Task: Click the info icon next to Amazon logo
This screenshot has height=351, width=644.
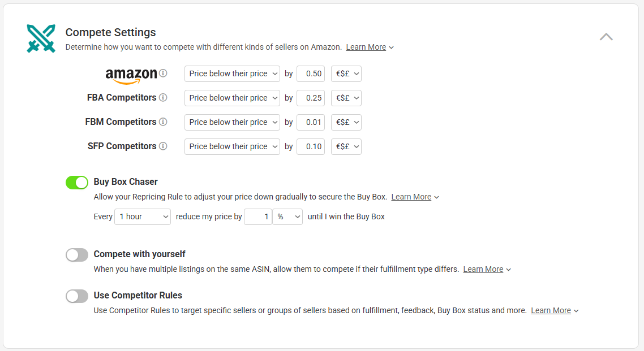Action: (x=163, y=73)
